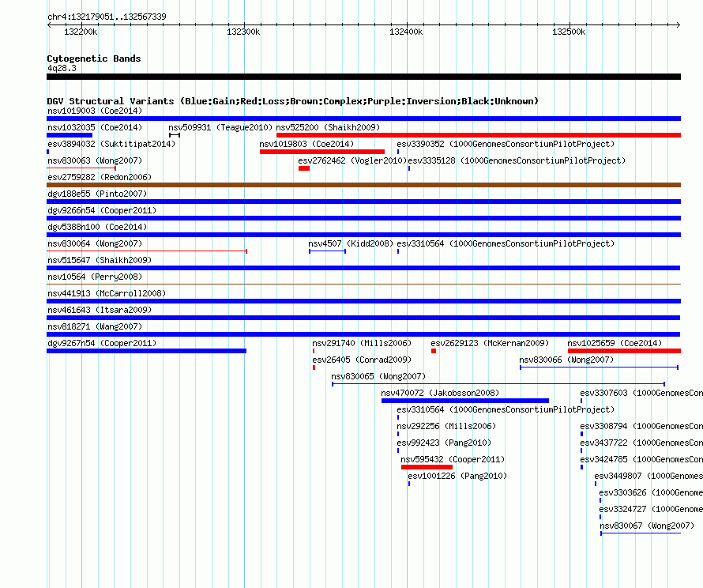The width and height of the screenshot is (703, 588).
Task: Open the esv3335128 1000Genomes variant label
Action: [x=517, y=160]
